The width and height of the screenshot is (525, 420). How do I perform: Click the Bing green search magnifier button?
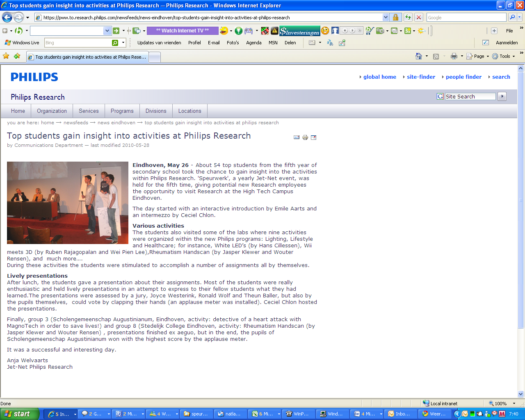(x=115, y=43)
